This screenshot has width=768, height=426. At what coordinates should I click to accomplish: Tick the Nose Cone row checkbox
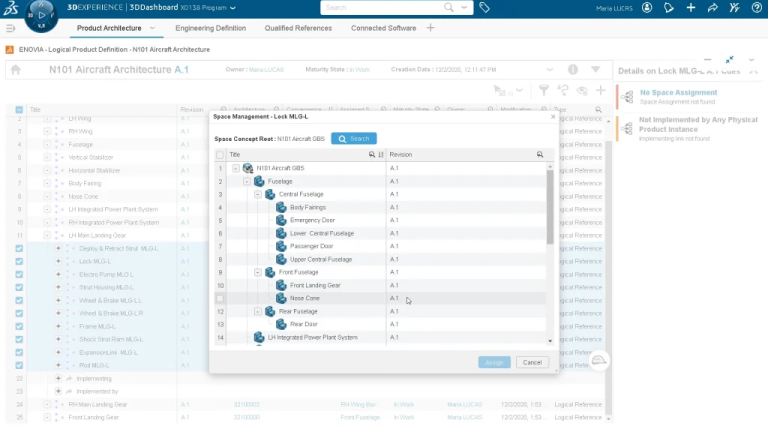pos(220,298)
